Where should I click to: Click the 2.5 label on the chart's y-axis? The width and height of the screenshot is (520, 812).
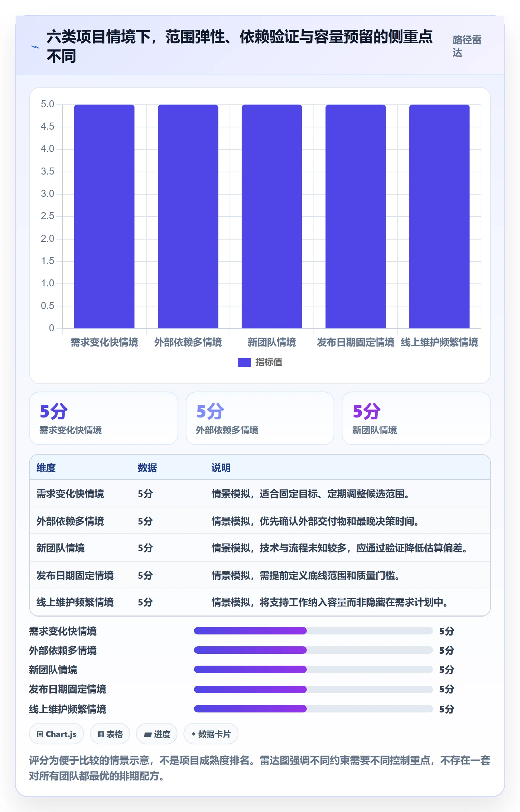(48, 216)
